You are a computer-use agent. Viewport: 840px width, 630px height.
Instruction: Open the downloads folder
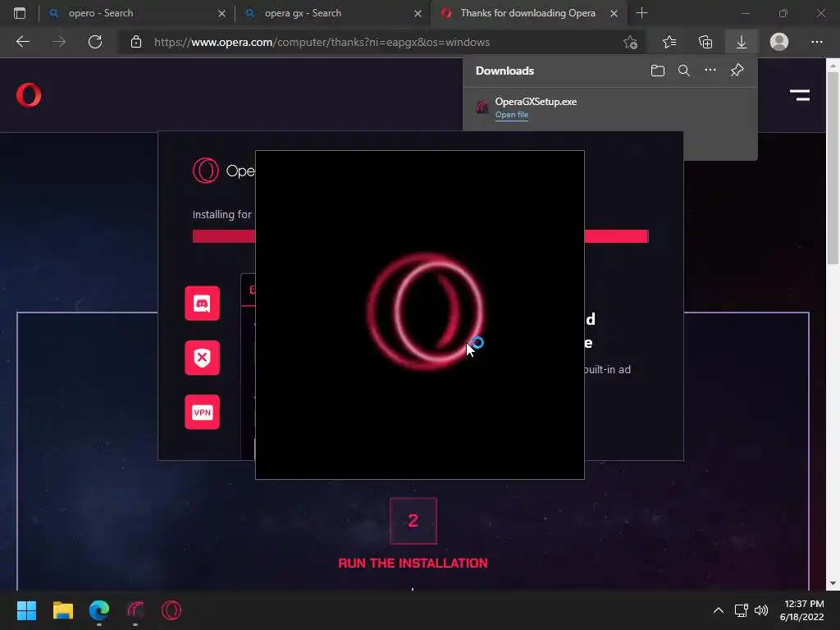(x=657, y=71)
